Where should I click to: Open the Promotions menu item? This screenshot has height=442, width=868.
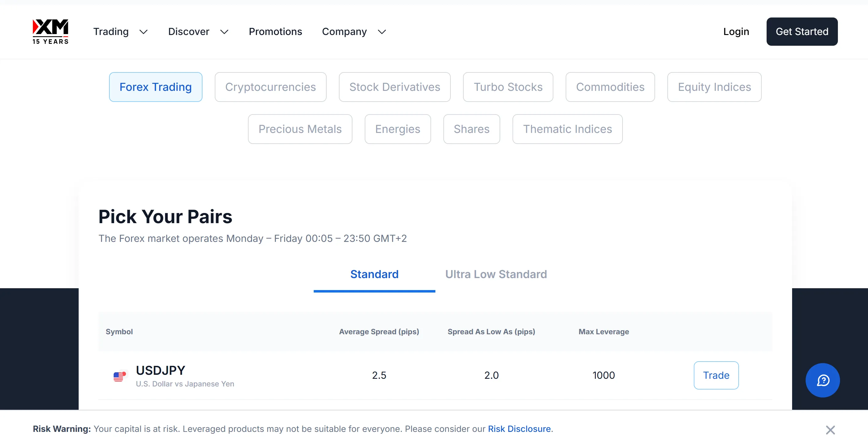coord(275,32)
